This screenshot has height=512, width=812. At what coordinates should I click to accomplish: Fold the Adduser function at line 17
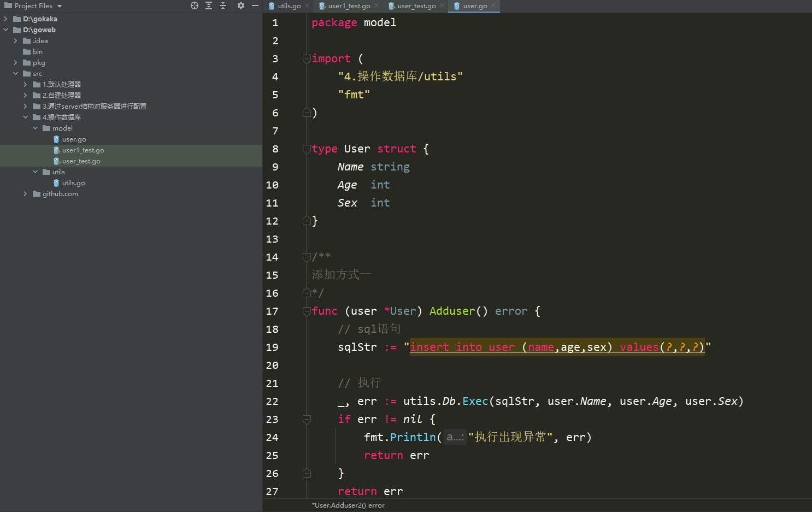(x=307, y=311)
